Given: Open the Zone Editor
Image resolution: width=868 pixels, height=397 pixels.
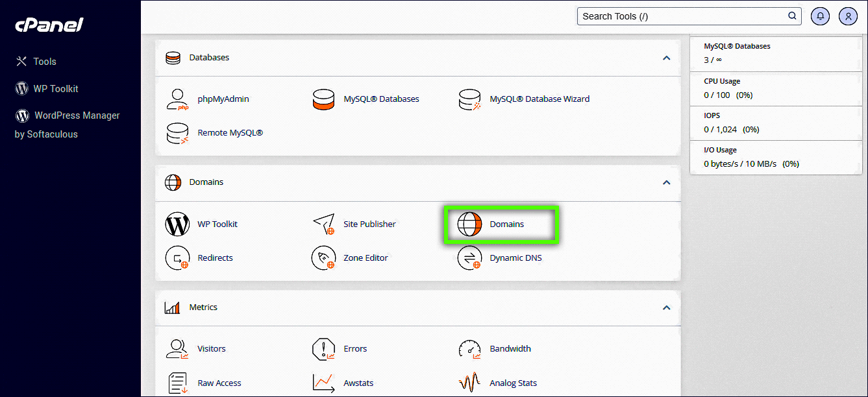Looking at the screenshot, I should [x=364, y=258].
